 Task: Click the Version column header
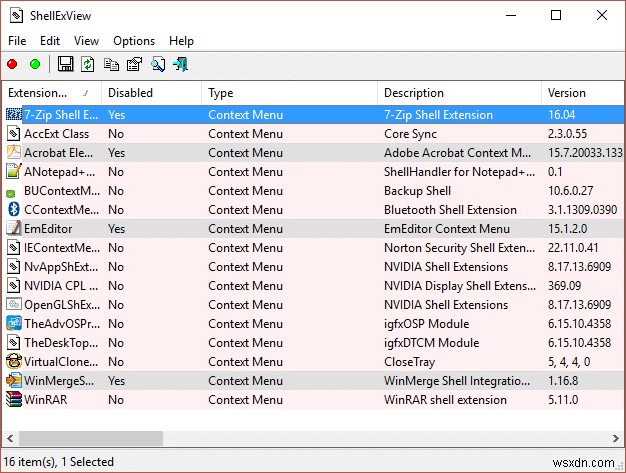click(580, 93)
